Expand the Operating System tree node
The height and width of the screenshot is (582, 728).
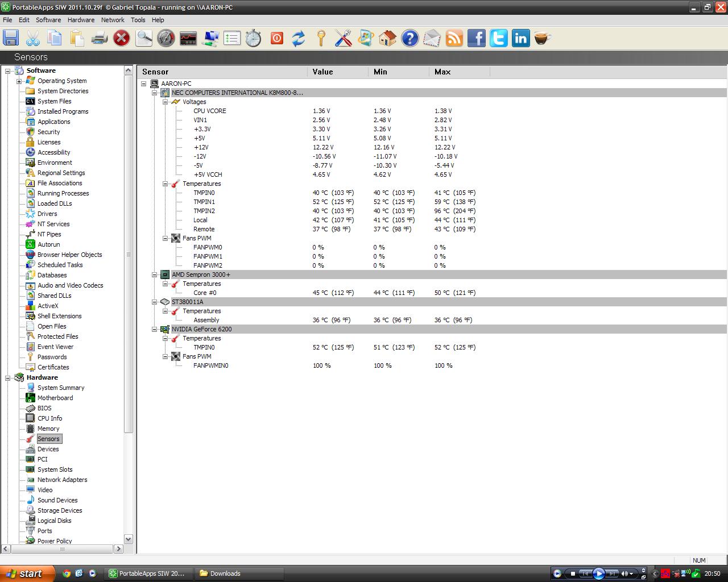19,81
